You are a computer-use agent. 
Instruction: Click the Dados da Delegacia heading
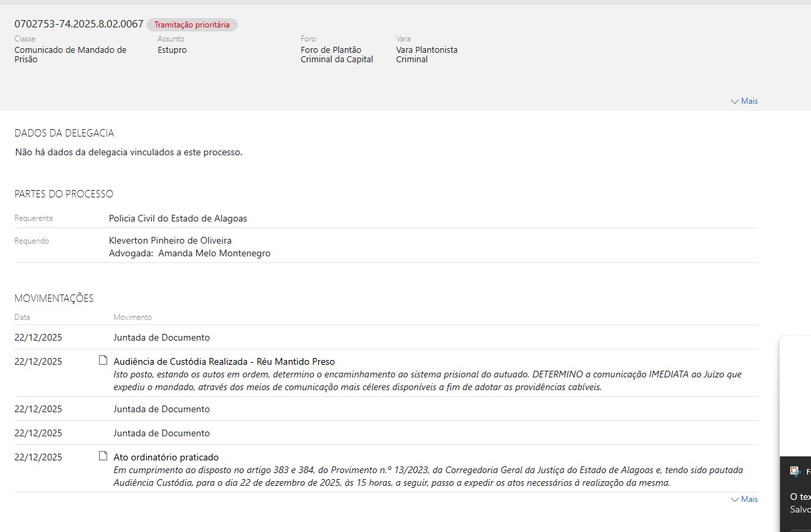[64, 133]
